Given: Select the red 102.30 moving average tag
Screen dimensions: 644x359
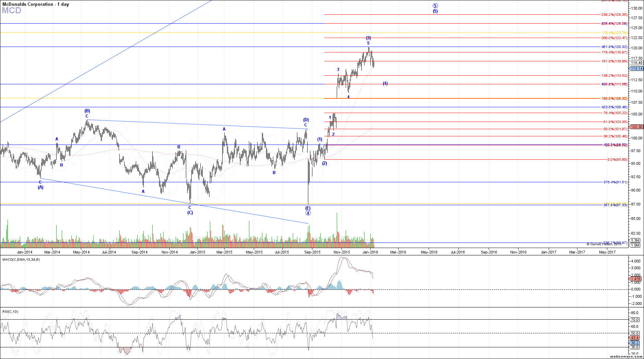Looking at the screenshot, I should click(637, 127).
